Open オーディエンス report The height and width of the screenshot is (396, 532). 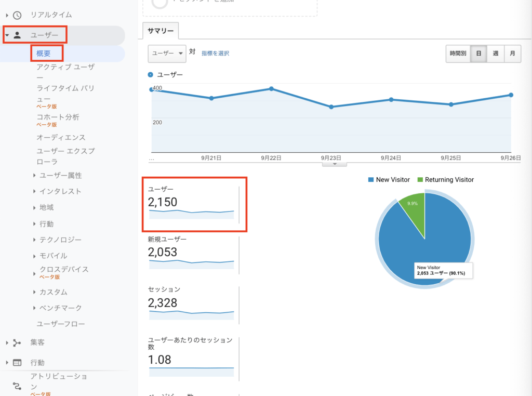coord(61,137)
